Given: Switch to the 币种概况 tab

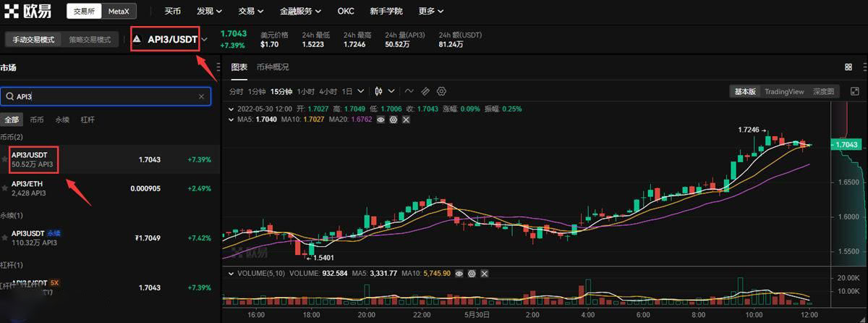Looking at the screenshot, I should click(273, 67).
